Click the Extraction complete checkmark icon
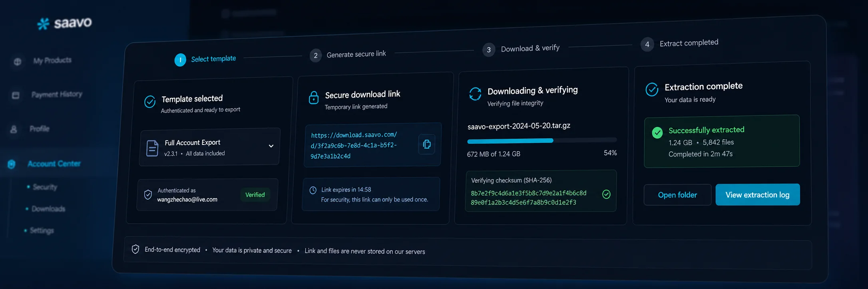868x289 pixels. point(652,89)
